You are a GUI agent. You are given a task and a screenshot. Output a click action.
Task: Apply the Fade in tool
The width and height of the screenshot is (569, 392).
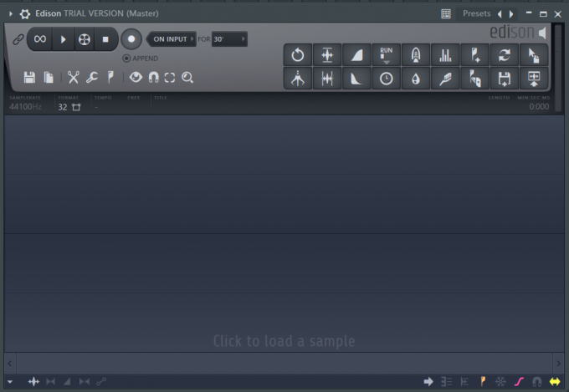tap(356, 55)
